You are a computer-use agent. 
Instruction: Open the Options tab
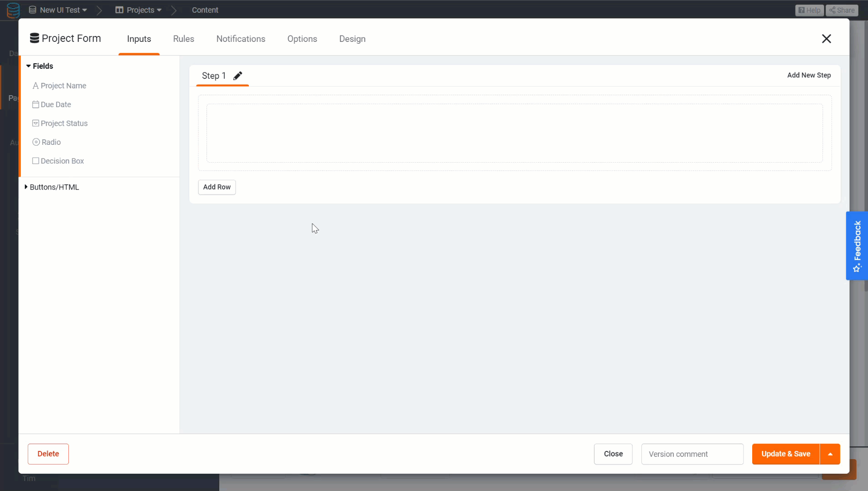click(x=302, y=39)
